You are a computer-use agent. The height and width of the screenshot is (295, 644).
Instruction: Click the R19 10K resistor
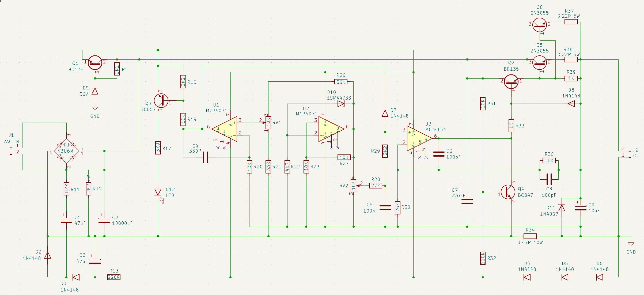coord(183,119)
